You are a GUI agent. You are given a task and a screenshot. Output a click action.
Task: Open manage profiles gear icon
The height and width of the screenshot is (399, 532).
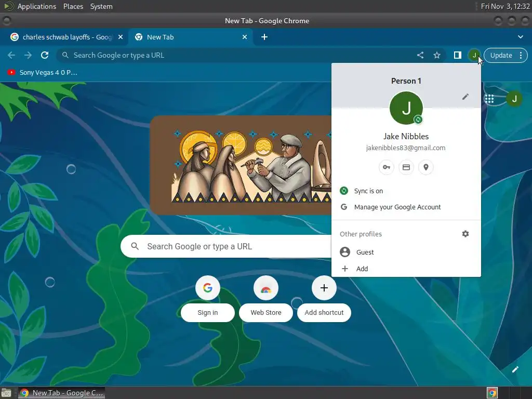465,234
